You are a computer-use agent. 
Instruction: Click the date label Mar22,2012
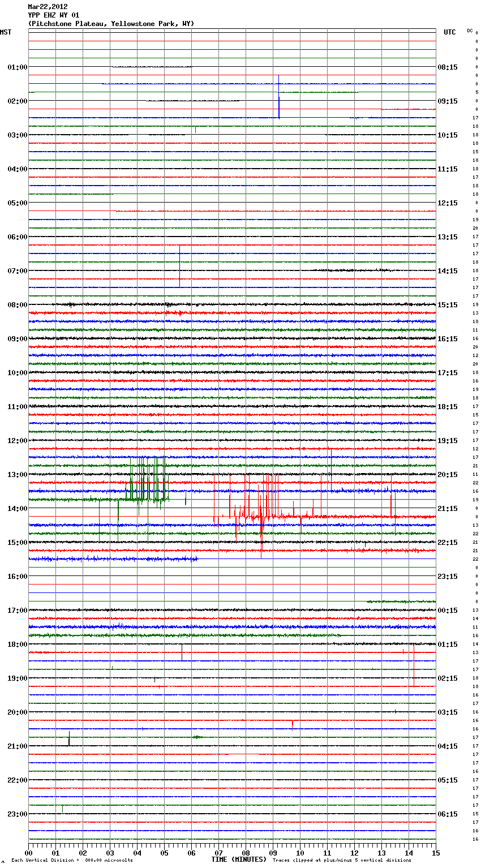tap(48, 7)
